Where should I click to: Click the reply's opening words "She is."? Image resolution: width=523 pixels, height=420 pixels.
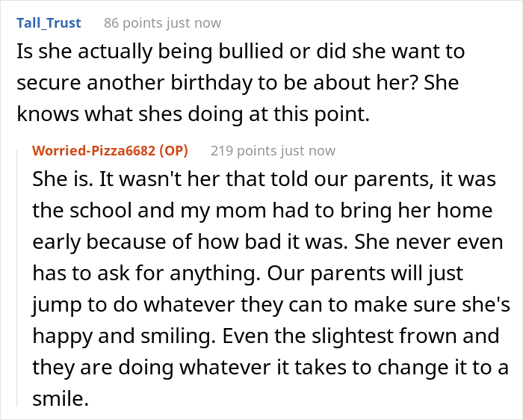pyautogui.click(x=62, y=180)
